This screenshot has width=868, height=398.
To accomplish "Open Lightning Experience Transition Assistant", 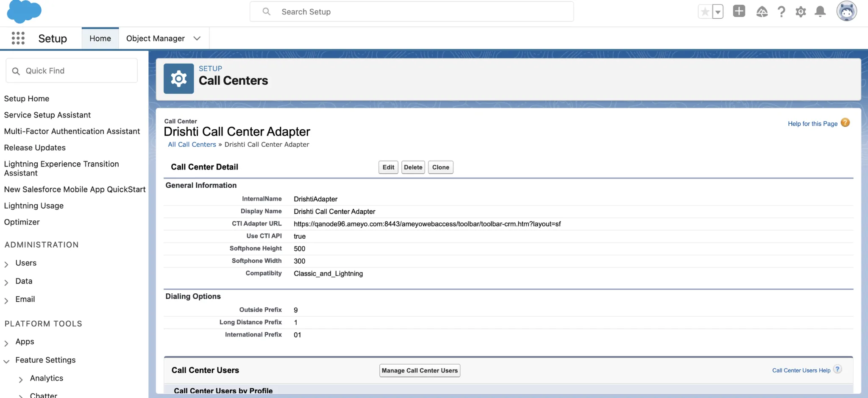I will pyautogui.click(x=61, y=169).
